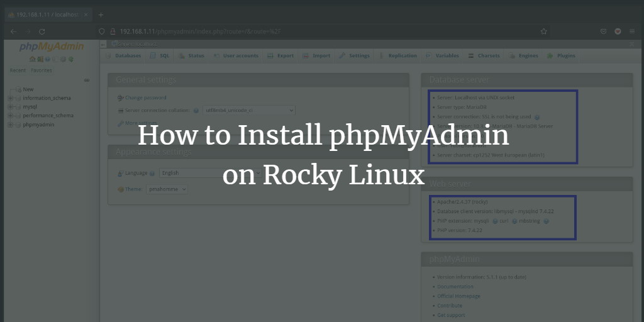Open a new browser tab with plus button

101,15
